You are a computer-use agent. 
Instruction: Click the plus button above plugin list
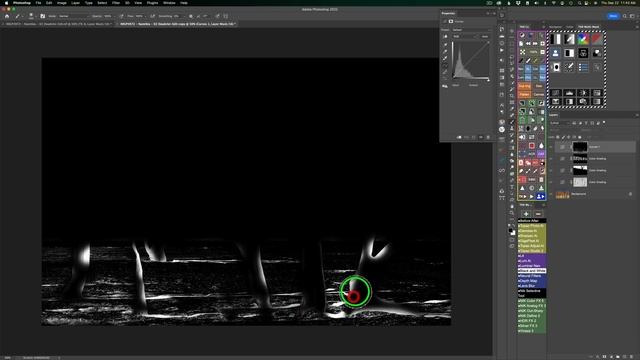click(526, 214)
